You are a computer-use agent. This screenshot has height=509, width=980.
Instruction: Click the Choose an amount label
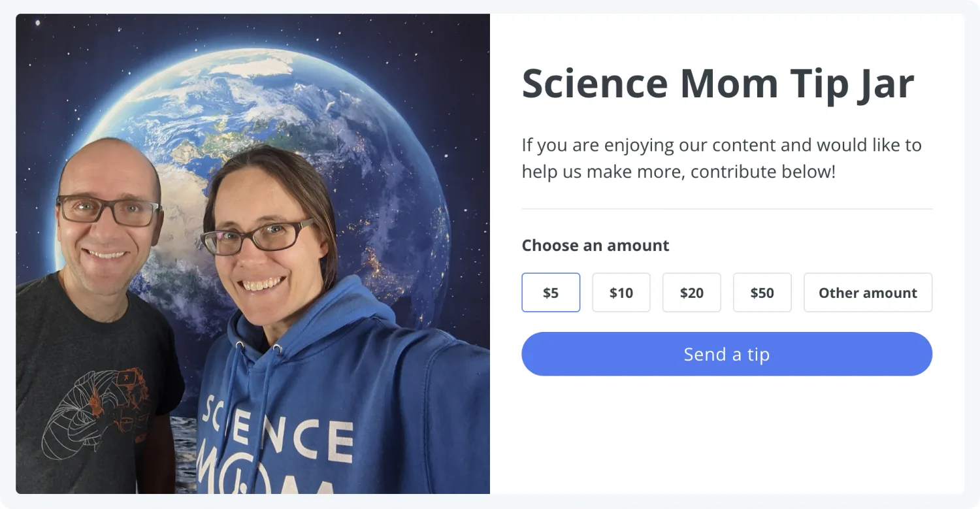click(x=595, y=246)
